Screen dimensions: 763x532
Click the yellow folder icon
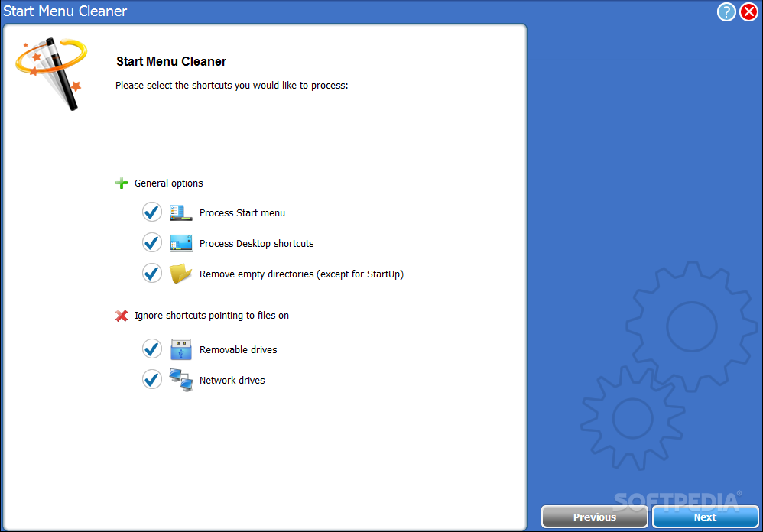point(180,274)
